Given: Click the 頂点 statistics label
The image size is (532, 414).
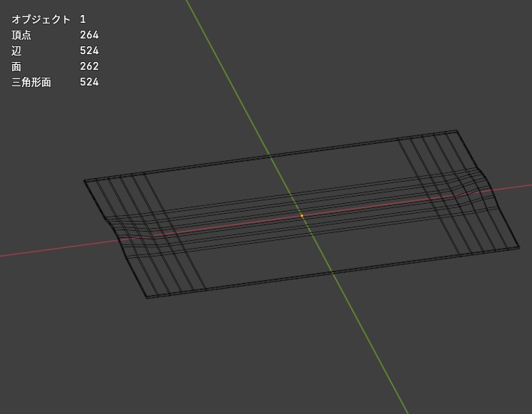Looking at the screenshot, I should click(21, 35).
